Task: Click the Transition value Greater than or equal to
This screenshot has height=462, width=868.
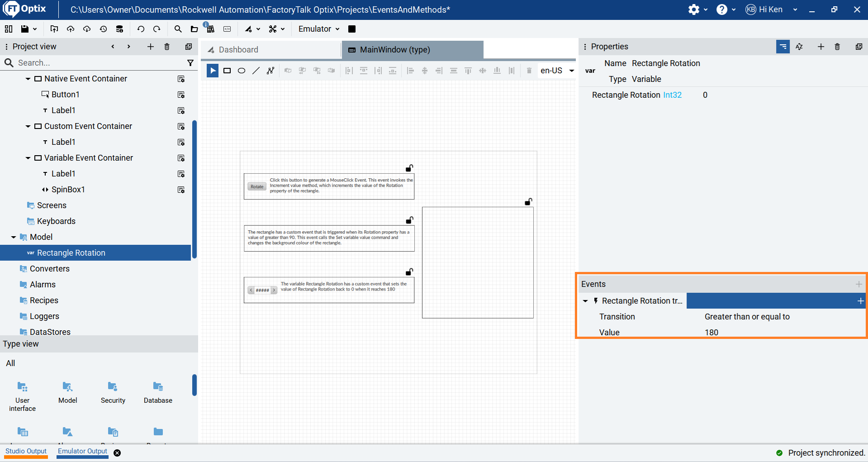Action: click(x=747, y=317)
